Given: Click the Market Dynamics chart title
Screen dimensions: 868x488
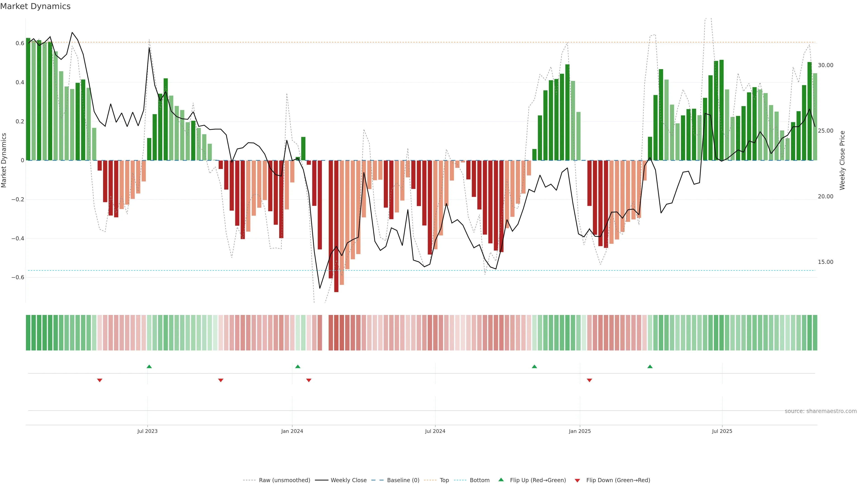Looking at the screenshot, I should 35,6.
